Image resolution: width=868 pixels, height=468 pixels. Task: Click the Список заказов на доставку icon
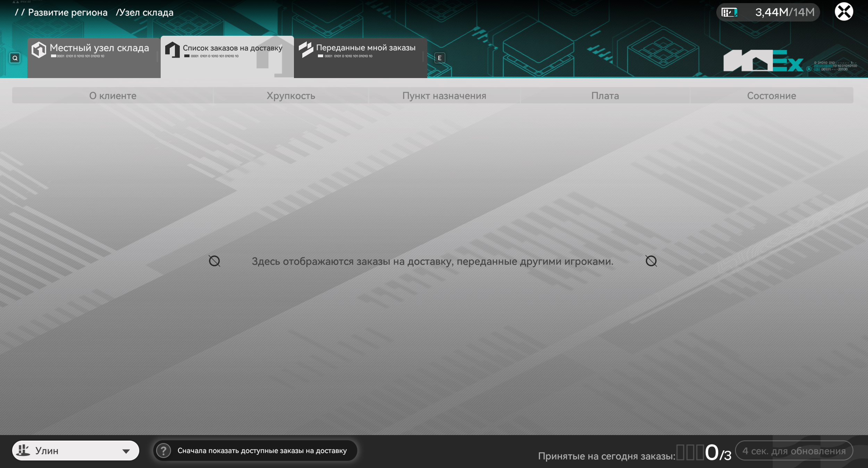tap(172, 50)
